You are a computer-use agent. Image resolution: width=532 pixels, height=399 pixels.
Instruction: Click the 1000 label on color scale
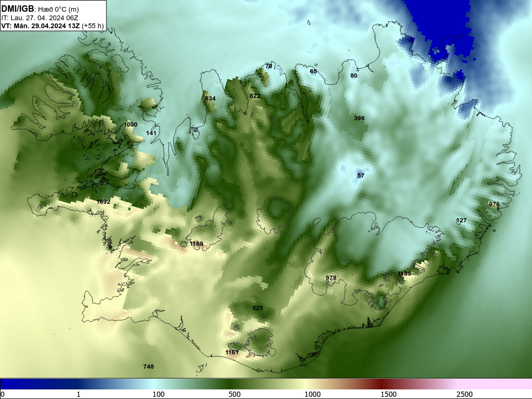coord(312,394)
